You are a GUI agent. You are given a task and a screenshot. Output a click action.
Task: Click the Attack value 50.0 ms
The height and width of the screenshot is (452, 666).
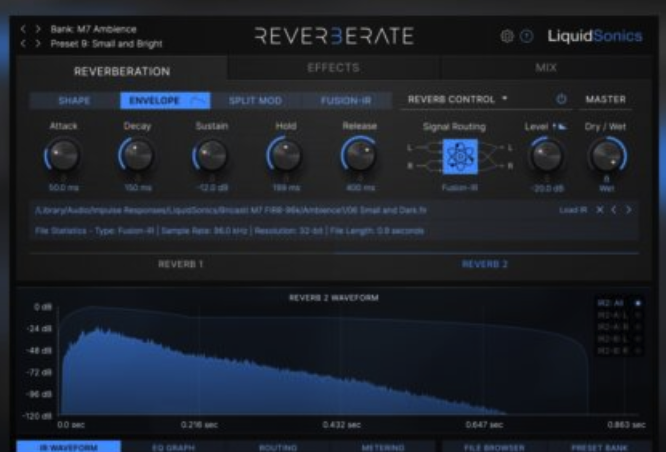[x=63, y=187]
